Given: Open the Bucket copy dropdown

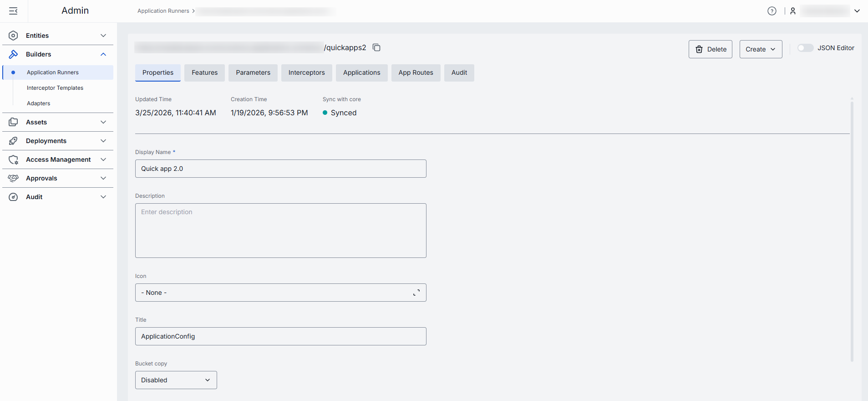Looking at the screenshot, I should click(176, 380).
